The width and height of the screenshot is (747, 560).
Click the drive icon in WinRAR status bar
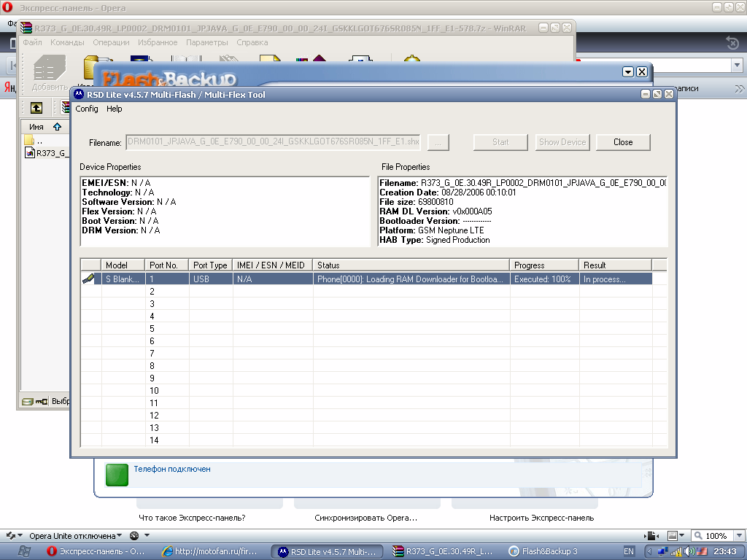28,402
